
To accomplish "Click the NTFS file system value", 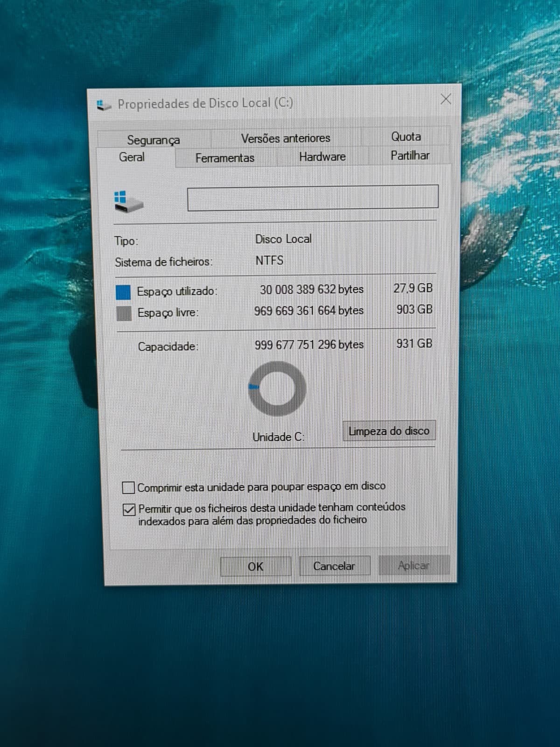I will click(269, 260).
